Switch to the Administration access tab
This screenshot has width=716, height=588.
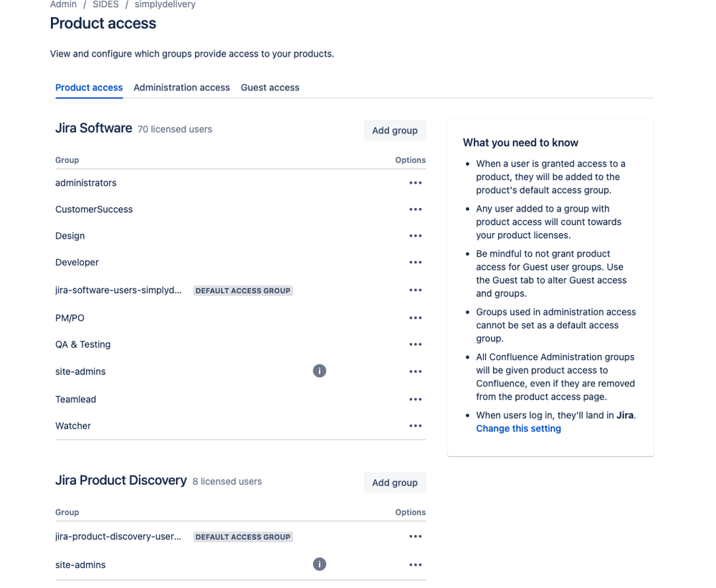point(181,87)
